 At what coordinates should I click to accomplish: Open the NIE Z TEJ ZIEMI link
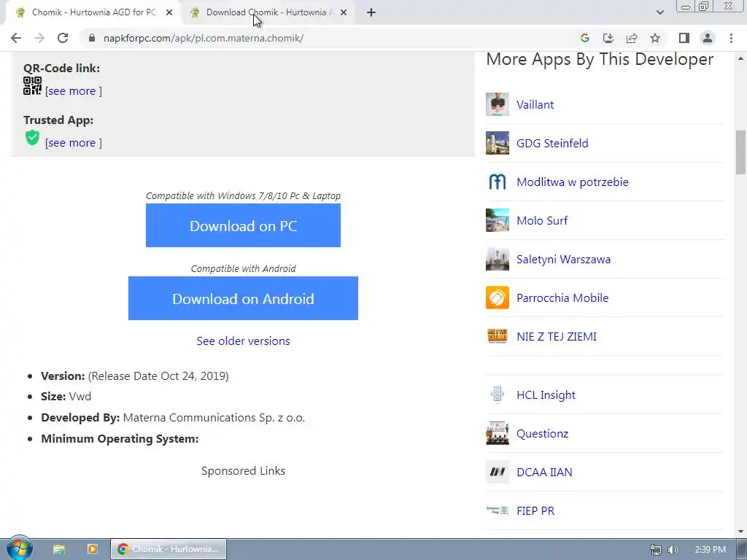click(x=557, y=337)
